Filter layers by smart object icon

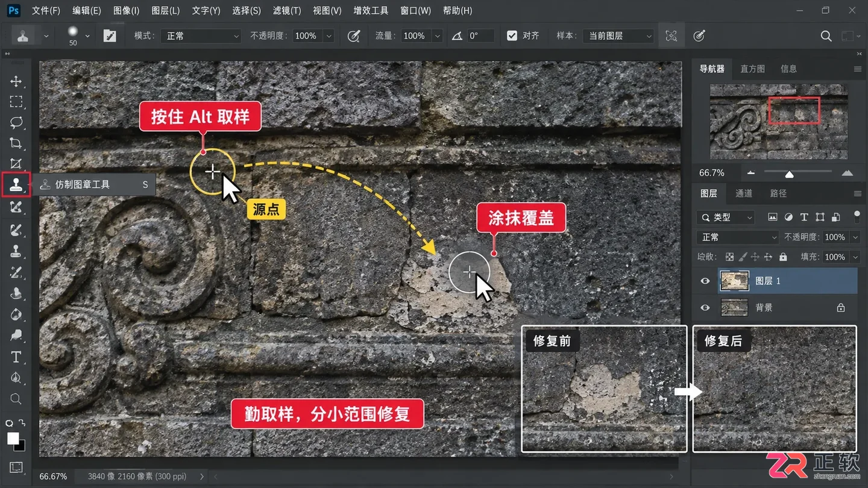click(x=836, y=217)
